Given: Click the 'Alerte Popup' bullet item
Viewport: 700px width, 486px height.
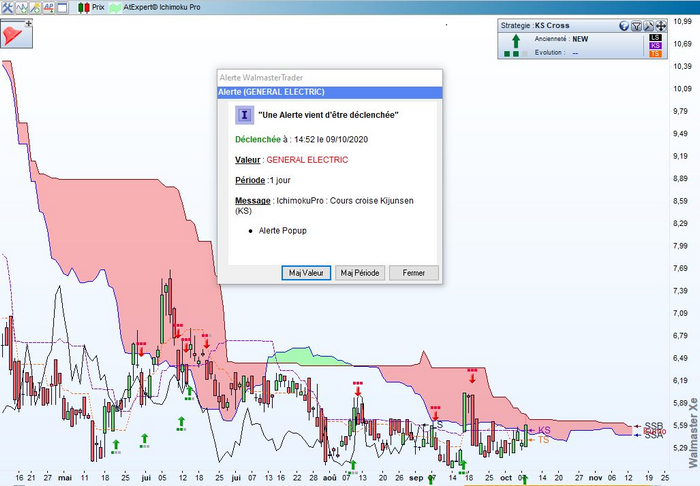Looking at the screenshot, I should [283, 231].
